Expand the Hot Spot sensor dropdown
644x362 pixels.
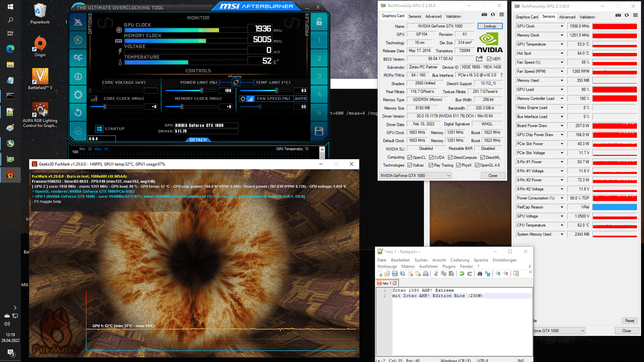pyautogui.click(x=562, y=53)
